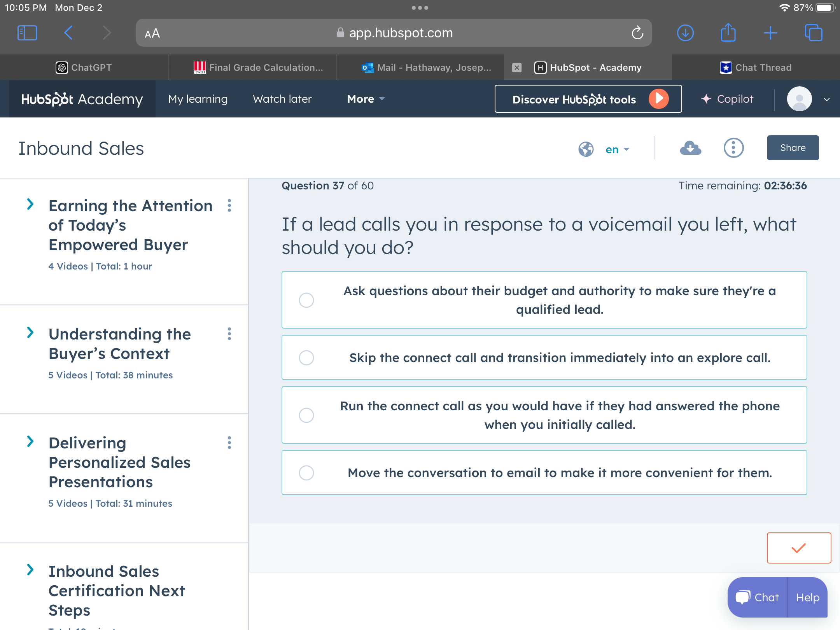Select 'Skip the connect call' answer

[306, 358]
